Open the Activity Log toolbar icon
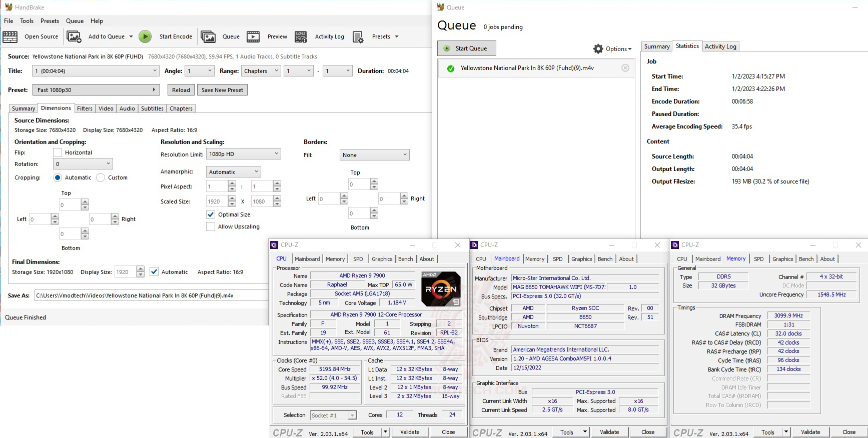Screen dimensions: 868x438 point(301,36)
